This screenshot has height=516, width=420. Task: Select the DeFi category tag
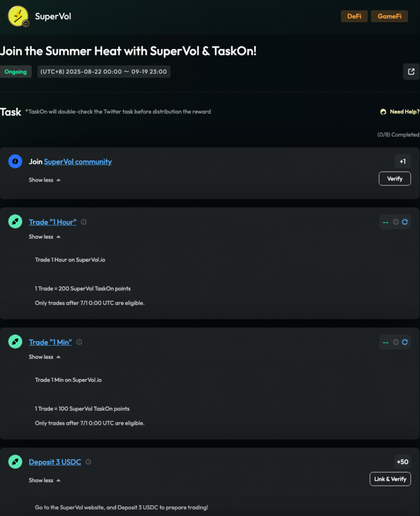pos(354,16)
